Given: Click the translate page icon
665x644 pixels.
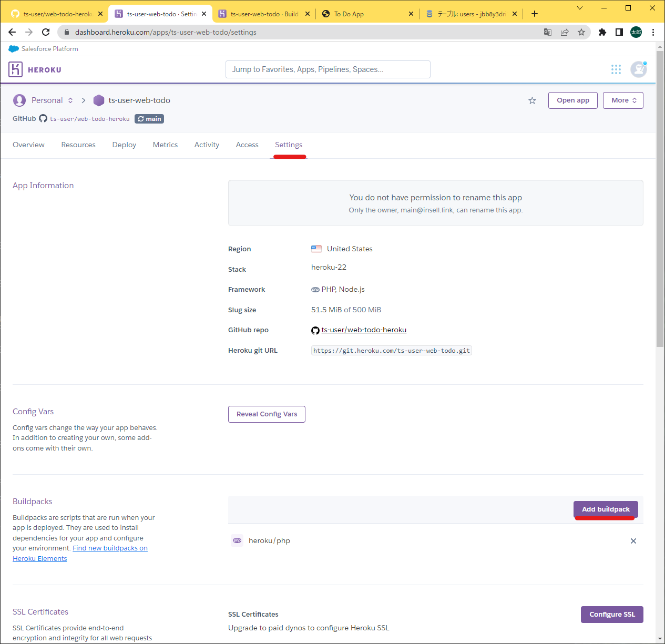Looking at the screenshot, I should 548,32.
